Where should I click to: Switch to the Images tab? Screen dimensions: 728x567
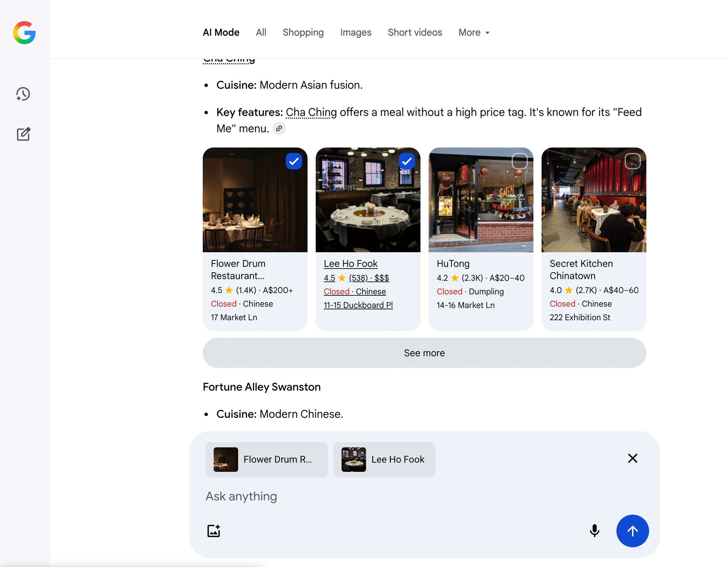355,32
